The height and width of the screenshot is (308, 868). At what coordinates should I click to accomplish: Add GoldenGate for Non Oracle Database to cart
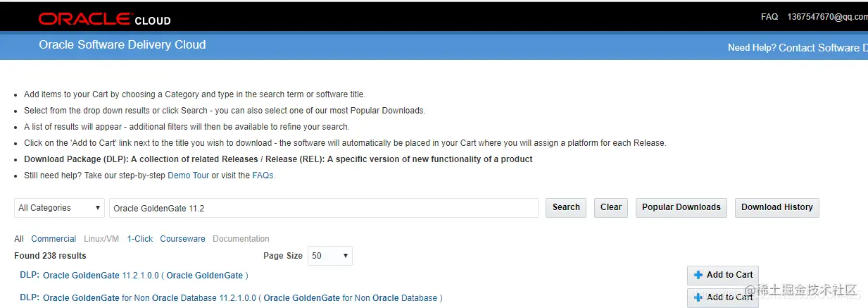coord(723,297)
